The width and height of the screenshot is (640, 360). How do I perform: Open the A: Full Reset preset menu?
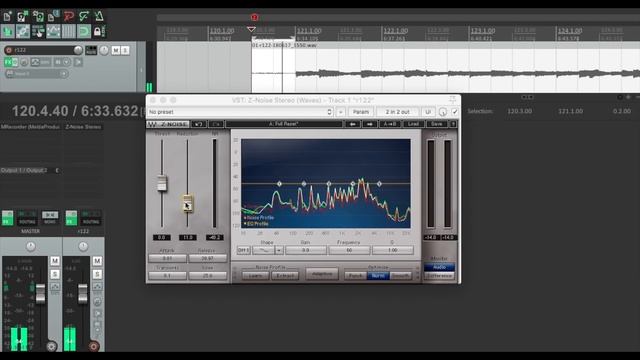coord(284,124)
